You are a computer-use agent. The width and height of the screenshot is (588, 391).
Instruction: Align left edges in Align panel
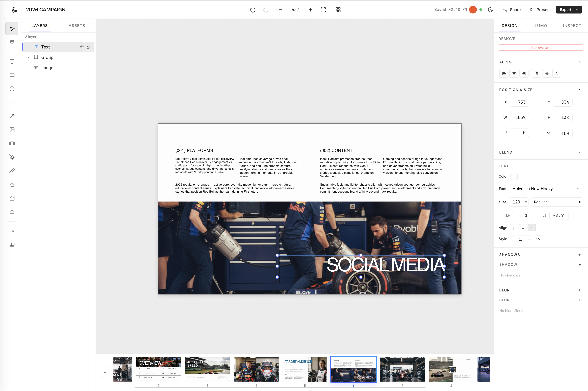click(504, 73)
